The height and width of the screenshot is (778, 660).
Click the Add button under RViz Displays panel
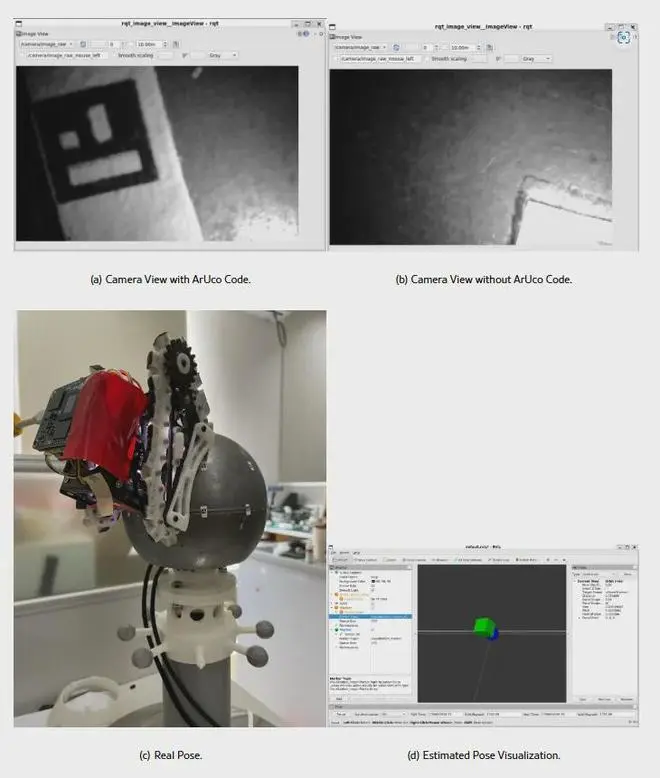pyautogui.click(x=340, y=699)
